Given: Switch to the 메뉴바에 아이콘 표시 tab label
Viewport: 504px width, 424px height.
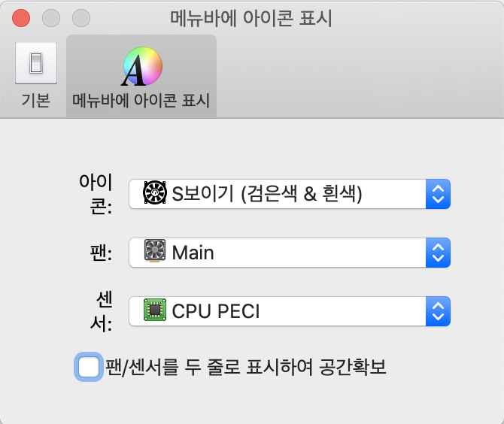Looking at the screenshot, I should [x=141, y=100].
